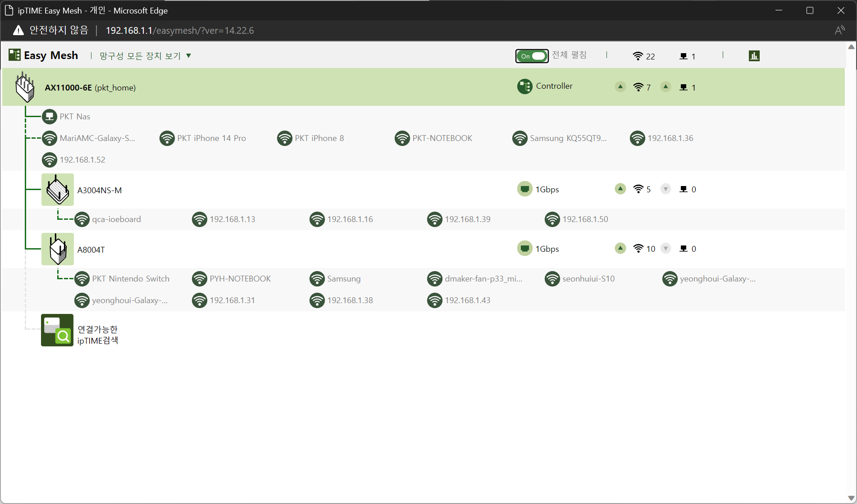Click the AX11000-6E wireless count 7
857x504 pixels.
pos(648,88)
